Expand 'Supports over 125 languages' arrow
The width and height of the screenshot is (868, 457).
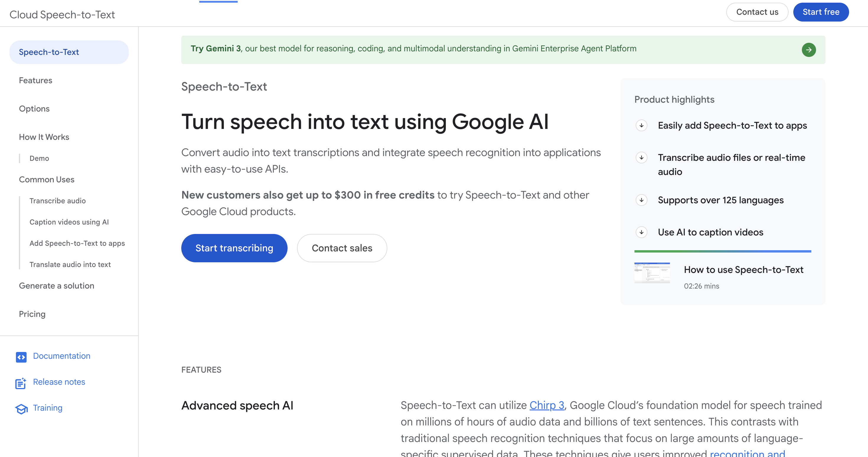tap(641, 200)
